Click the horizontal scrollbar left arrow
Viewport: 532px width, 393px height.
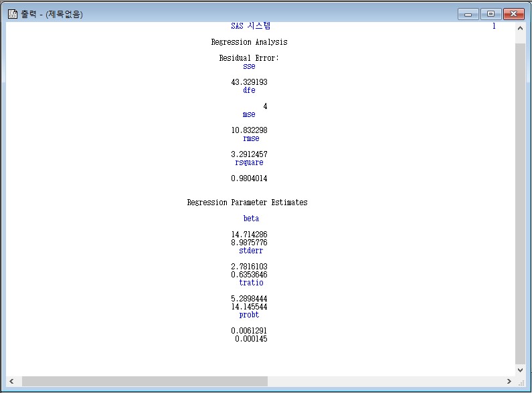tap(11, 381)
